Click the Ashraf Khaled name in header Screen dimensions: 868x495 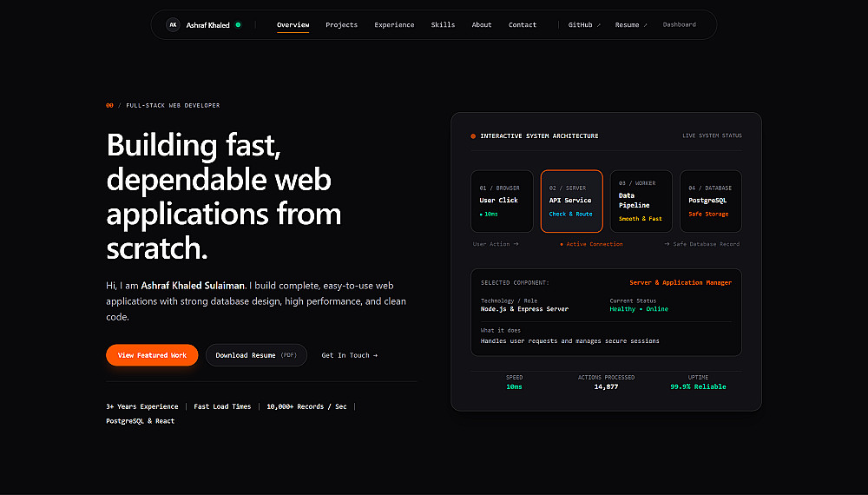[207, 25]
